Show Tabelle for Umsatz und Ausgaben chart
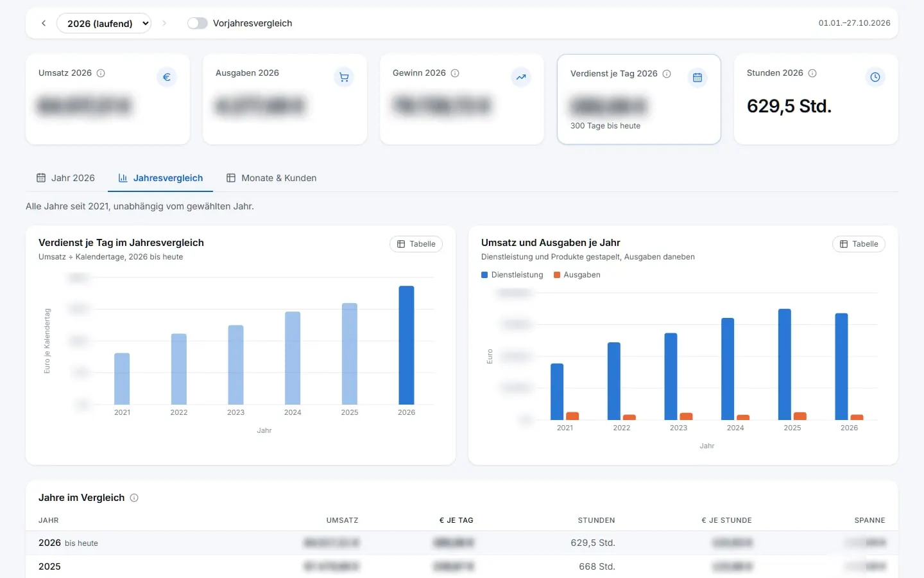The image size is (924, 578). click(859, 244)
